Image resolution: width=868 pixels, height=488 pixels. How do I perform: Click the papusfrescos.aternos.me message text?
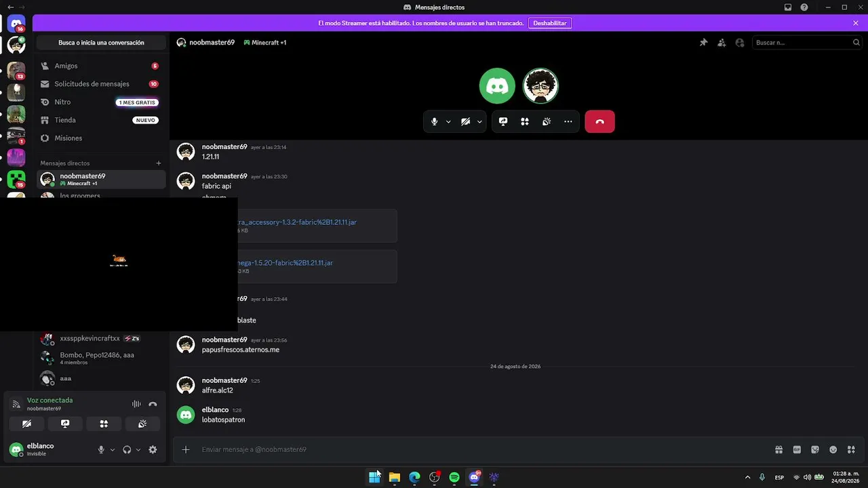click(x=241, y=350)
